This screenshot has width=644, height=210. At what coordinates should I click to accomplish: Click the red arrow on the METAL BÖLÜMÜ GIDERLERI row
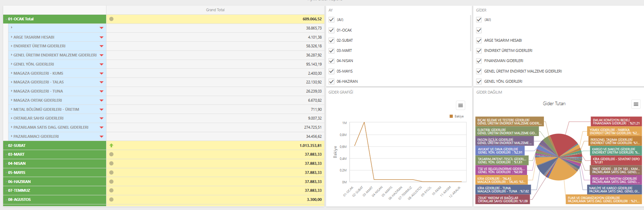[x=102, y=109]
